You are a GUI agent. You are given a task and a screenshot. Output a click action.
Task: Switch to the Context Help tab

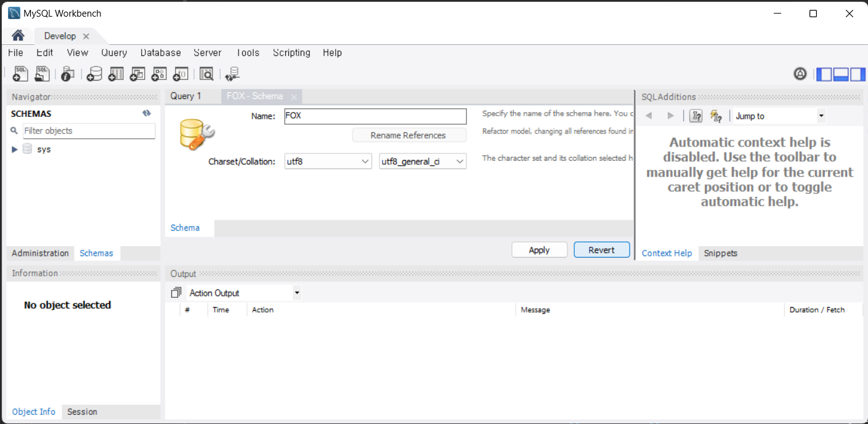point(667,253)
